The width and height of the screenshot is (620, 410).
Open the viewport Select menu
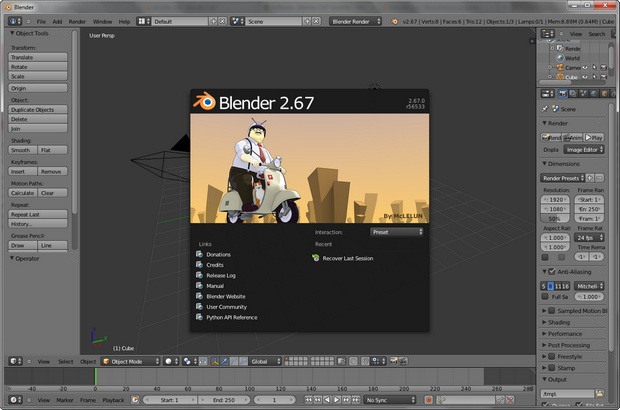[66, 361]
